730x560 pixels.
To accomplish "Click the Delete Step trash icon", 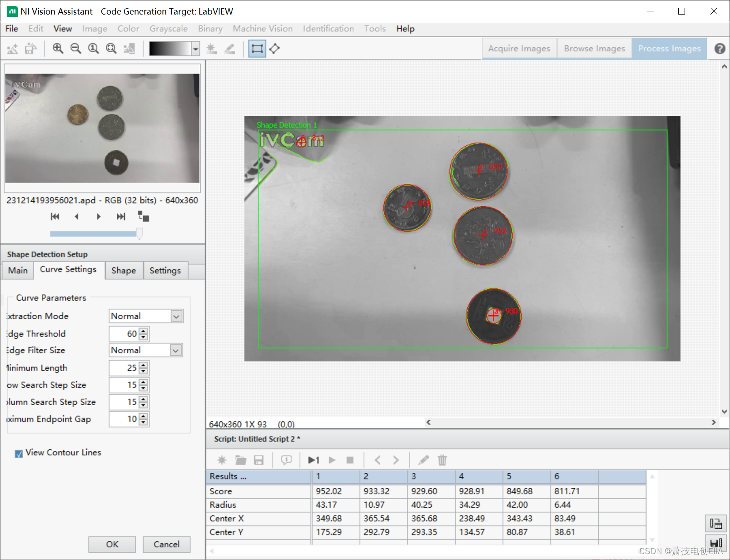I will tap(442, 460).
